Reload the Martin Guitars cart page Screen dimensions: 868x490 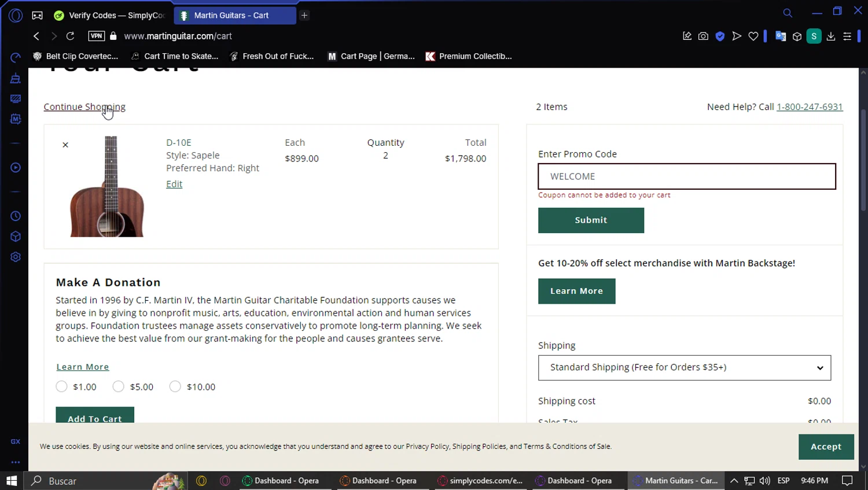(71, 36)
